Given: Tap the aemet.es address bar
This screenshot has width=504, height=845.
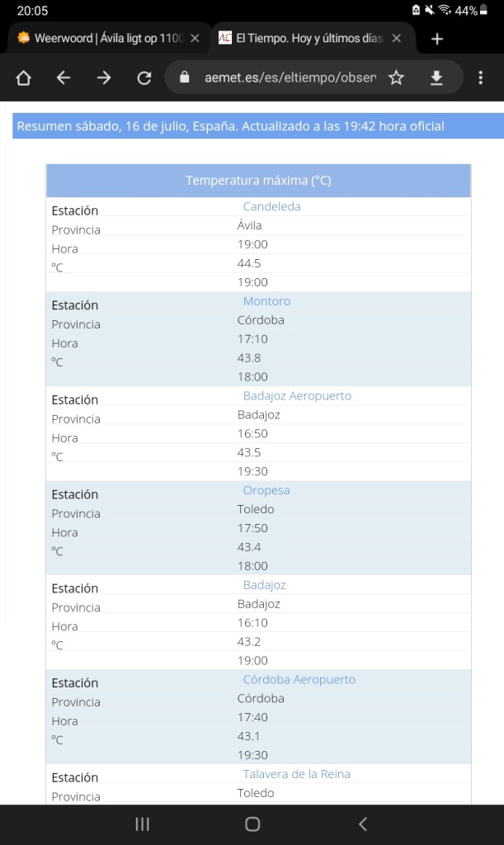Looking at the screenshot, I should point(289,78).
